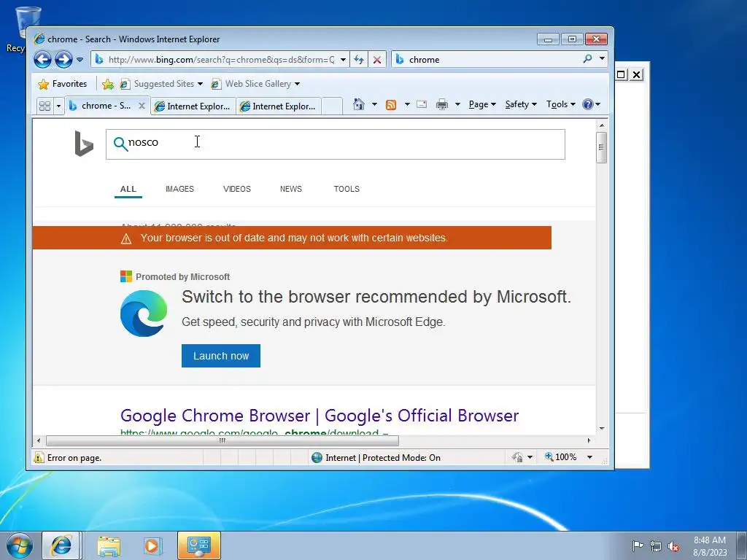Open the Tools menu
This screenshot has width=747, height=560.
(561, 104)
